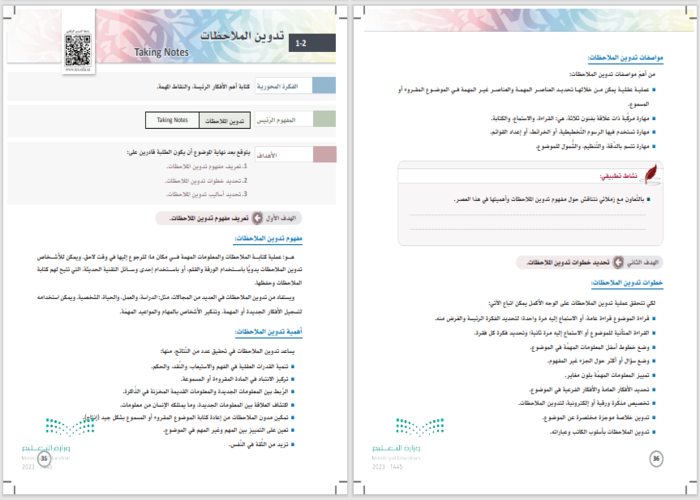Click the line 'لكي تتحقق عملية تدوين الملاحظات على الوجه الأكمل'
700x500 pixels.
pos(572,303)
